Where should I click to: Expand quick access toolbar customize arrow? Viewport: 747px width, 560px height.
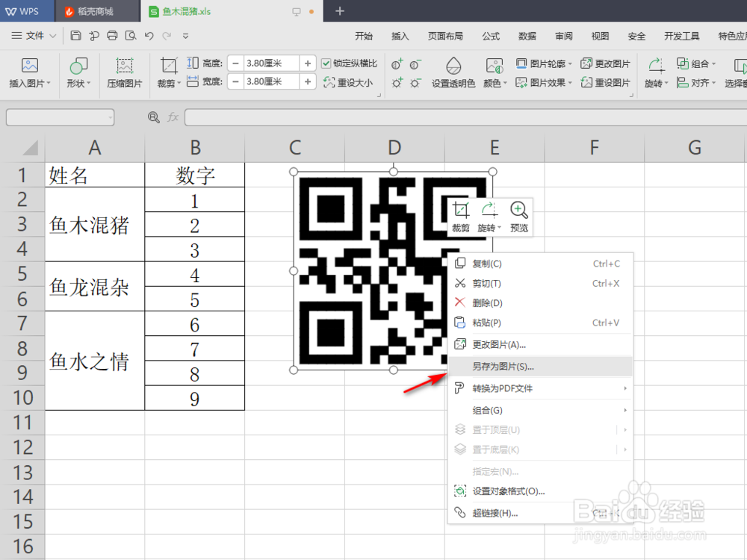(x=186, y=36)
